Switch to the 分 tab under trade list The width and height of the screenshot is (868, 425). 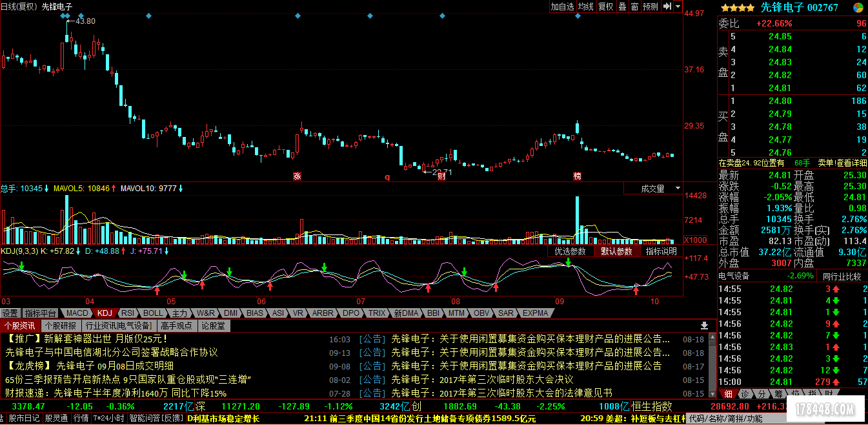761,393
